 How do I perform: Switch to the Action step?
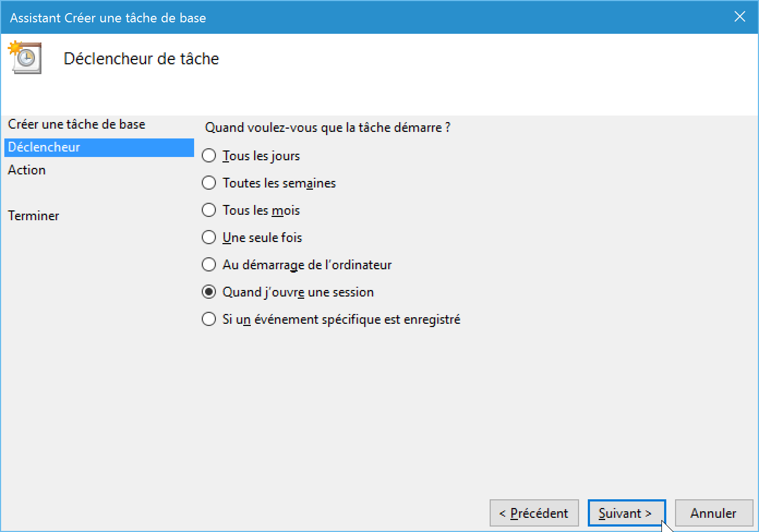pyautogui.click(x=27, y=170)
